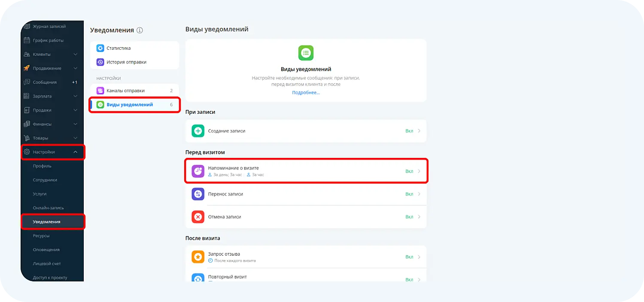Screen dimensions: 644x302
Task: Click the purple Напоминание о визите icon
Action: click(198, 171)
